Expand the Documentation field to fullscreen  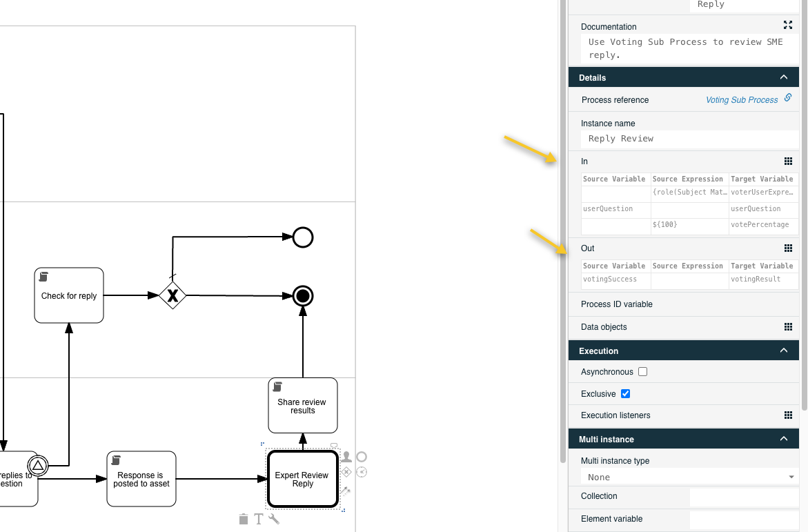coord(788,25)
